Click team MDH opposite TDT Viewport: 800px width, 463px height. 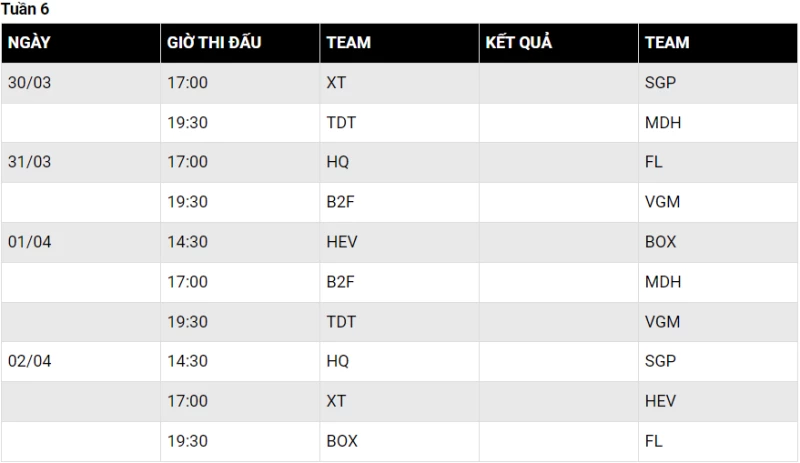pyautogui.click(x=663, y=123)
